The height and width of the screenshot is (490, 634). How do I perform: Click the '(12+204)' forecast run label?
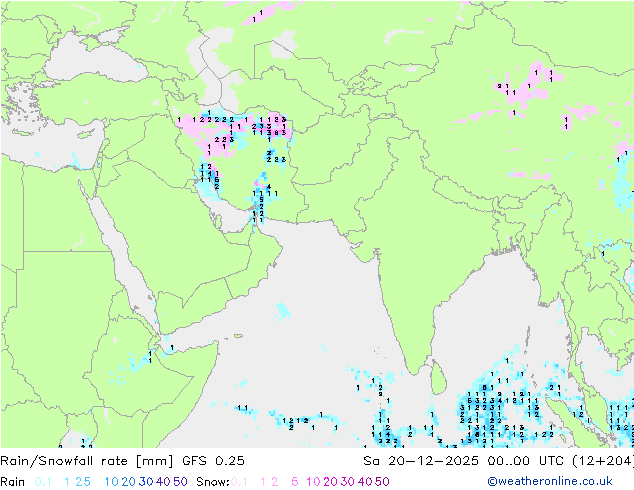click(604, 461)
